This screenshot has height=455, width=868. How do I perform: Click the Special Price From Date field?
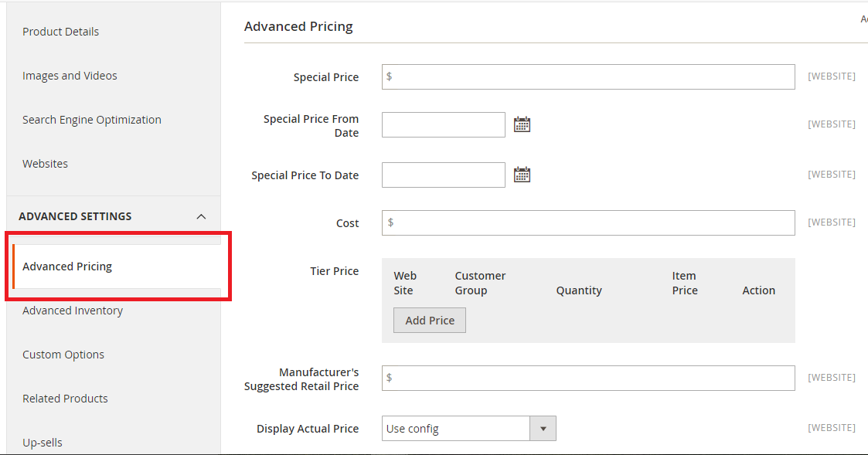click(444, 124)
